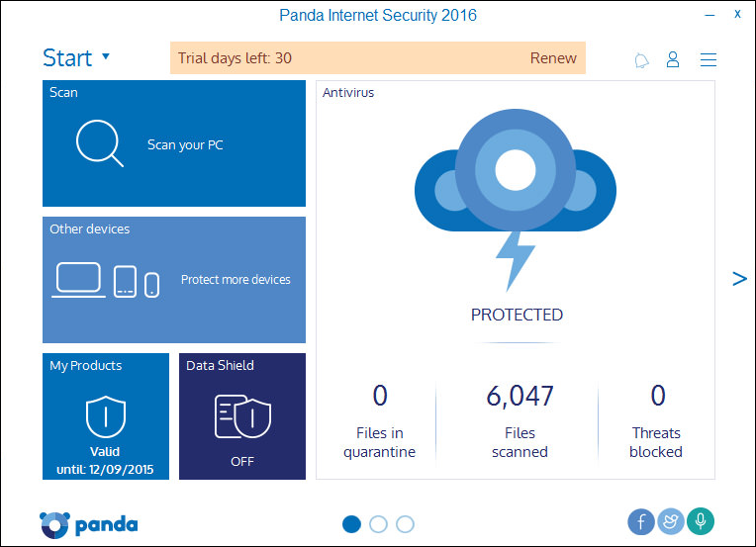756x547 pixels.
Task: Click the magnifying glass scan icon
Action: click(100, 143)
